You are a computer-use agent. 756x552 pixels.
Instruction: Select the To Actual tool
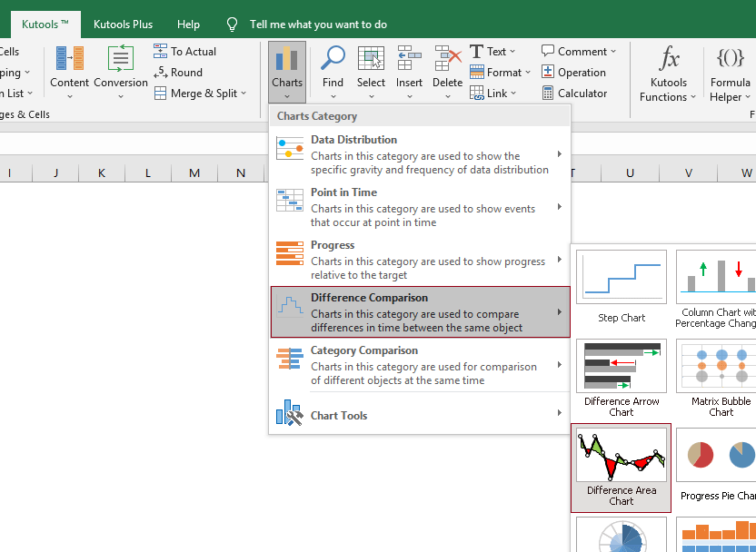184,51
